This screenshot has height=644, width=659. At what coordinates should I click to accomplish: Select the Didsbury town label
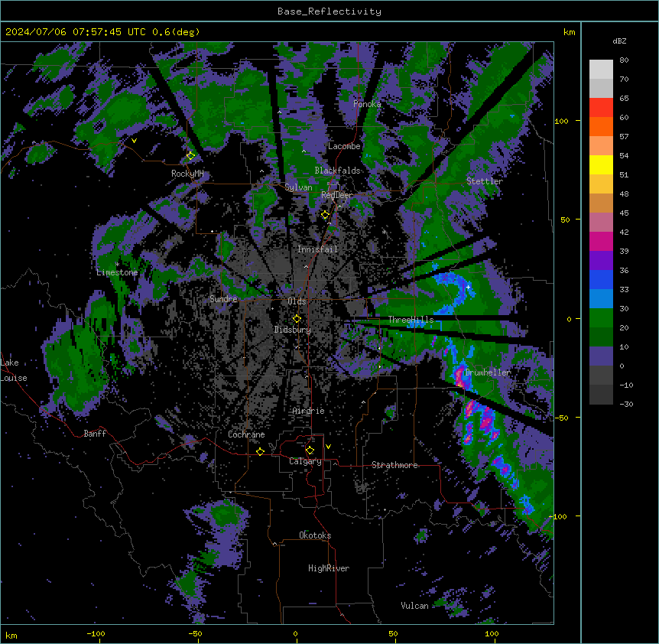[293, 330]
